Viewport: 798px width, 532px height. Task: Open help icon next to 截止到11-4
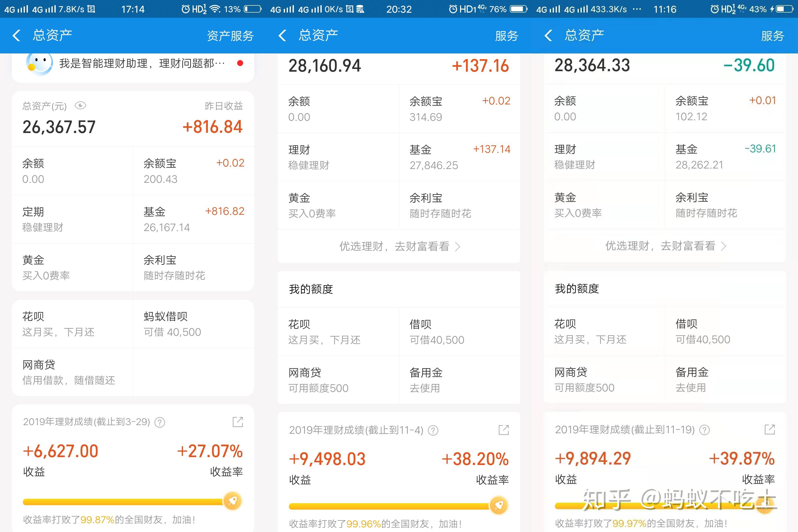click(433, 431)
